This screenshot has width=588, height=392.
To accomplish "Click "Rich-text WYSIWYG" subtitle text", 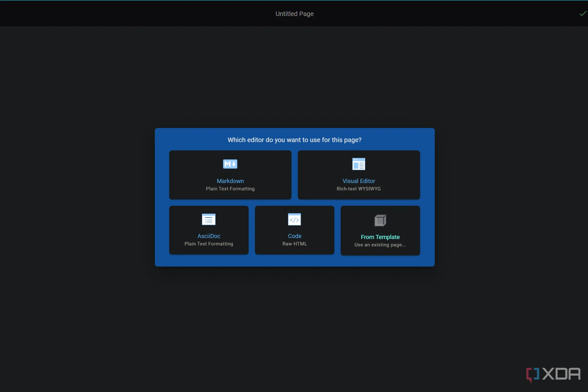I will (x=359, y=189).
